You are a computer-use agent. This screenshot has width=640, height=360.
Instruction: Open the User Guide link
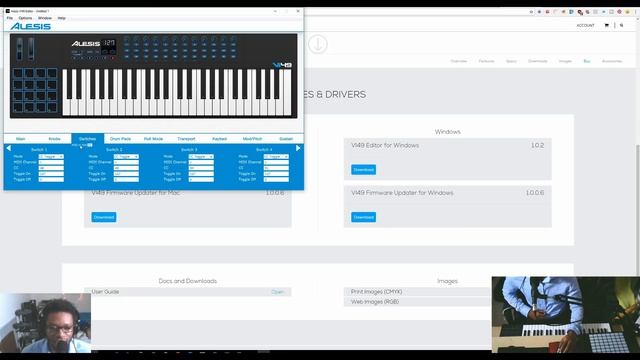coord(278,292)
